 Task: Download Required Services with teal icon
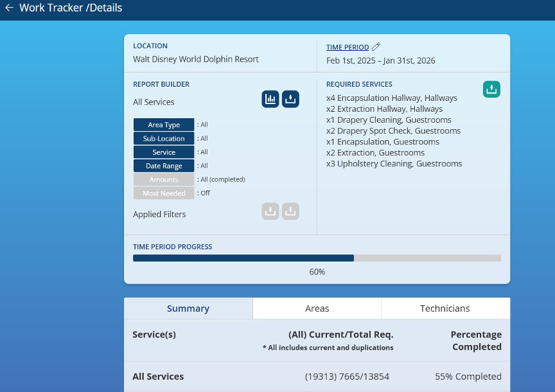coord(491,89)
